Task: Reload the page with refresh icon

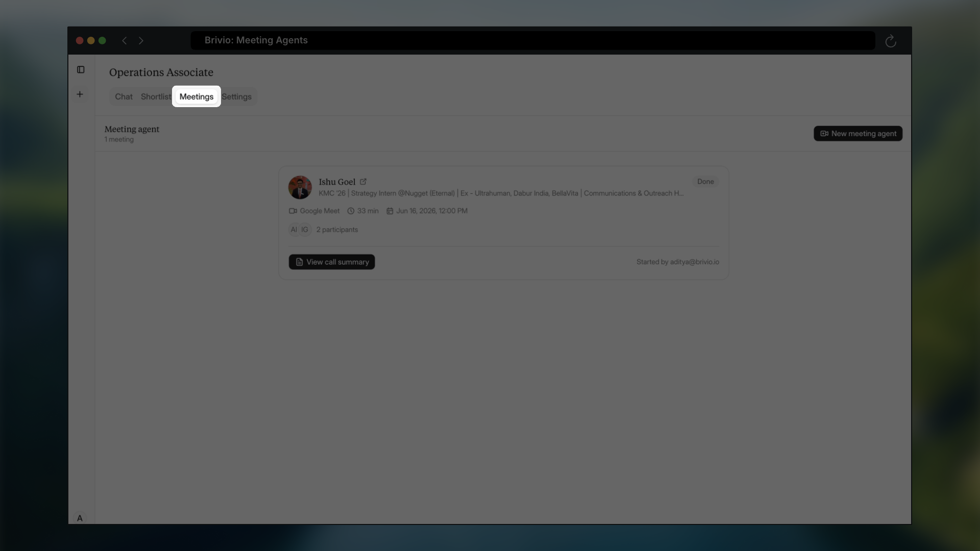Action: (x=891, y=41)
